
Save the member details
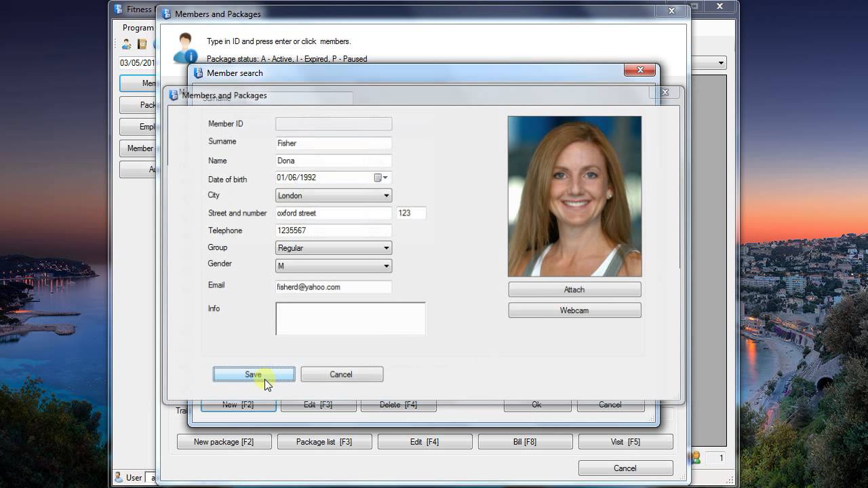point(254,374)
